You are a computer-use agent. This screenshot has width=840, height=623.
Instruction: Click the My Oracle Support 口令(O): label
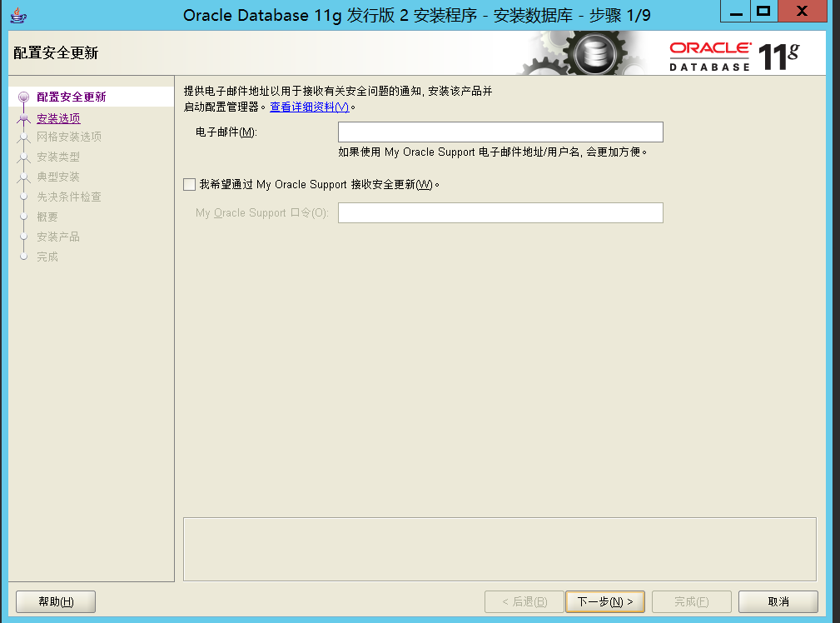(x=262, y=213)
